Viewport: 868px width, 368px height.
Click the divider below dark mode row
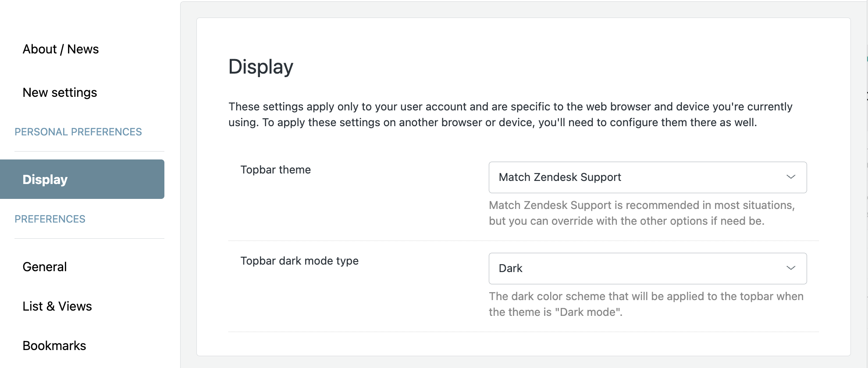coord(523,332)
